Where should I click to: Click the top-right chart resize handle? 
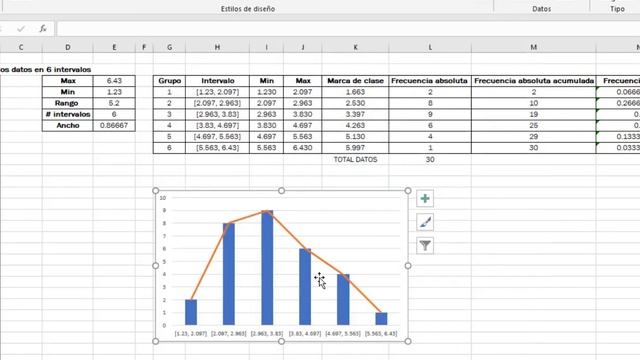[x=408, y=191]
